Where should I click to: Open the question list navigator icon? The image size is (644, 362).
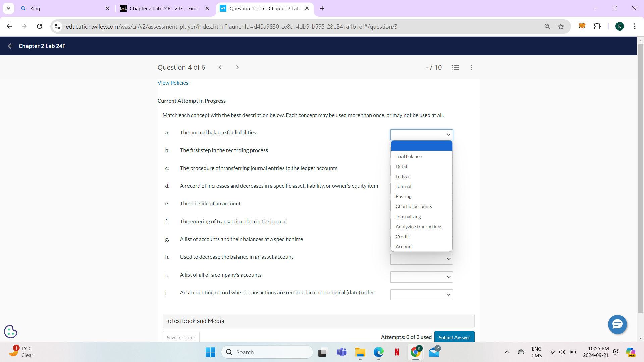tap(455, 67)
